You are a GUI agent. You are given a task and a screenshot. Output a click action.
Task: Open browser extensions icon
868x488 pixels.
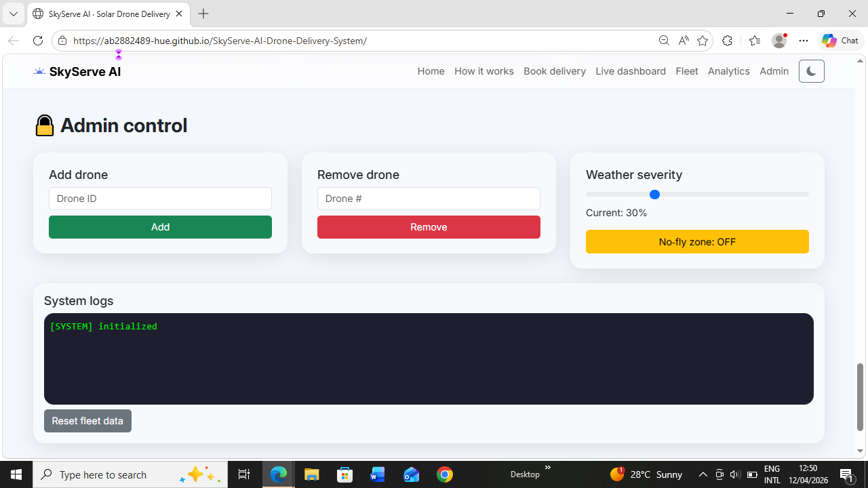[x=727, y=41]
